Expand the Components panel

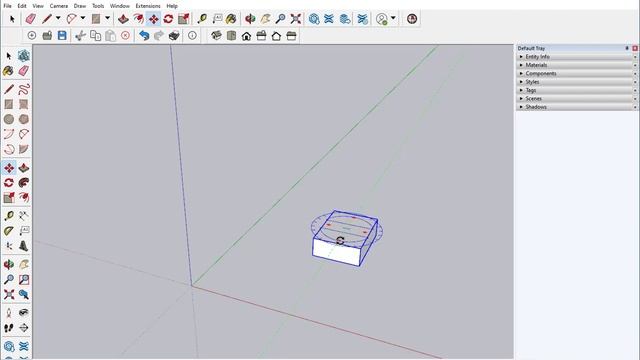[577, 73]
